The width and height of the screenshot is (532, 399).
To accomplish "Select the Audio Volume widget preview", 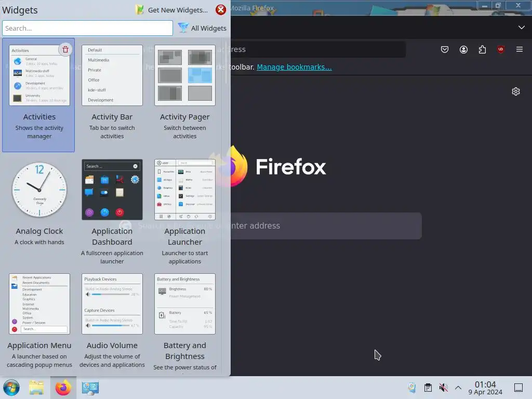I will pyautogui.click(x=112, y=304).
